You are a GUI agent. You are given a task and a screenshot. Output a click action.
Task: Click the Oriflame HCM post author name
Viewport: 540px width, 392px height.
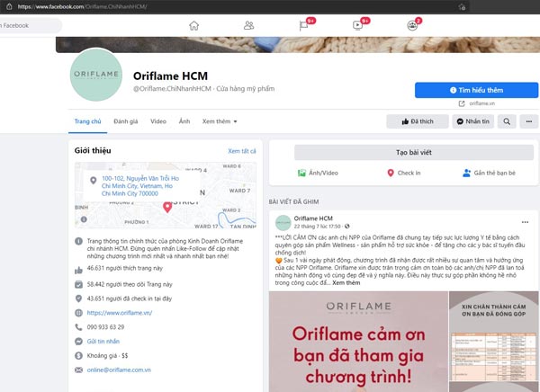click(313, 218)
